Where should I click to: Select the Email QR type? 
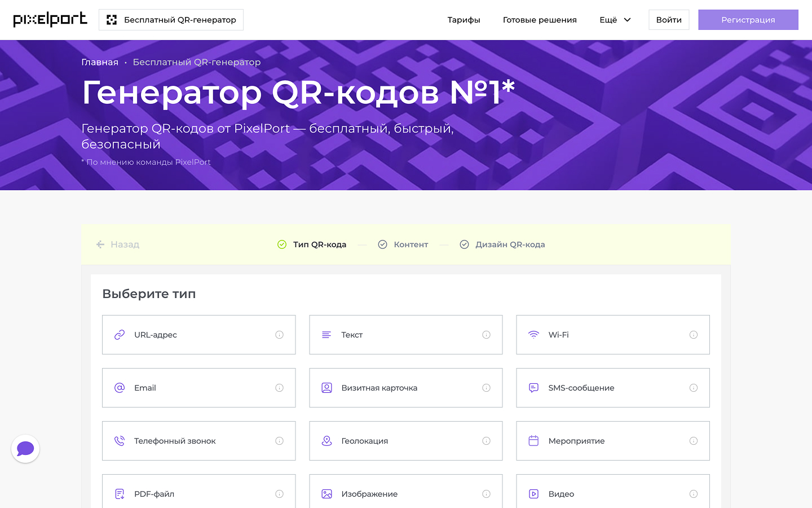198,388
